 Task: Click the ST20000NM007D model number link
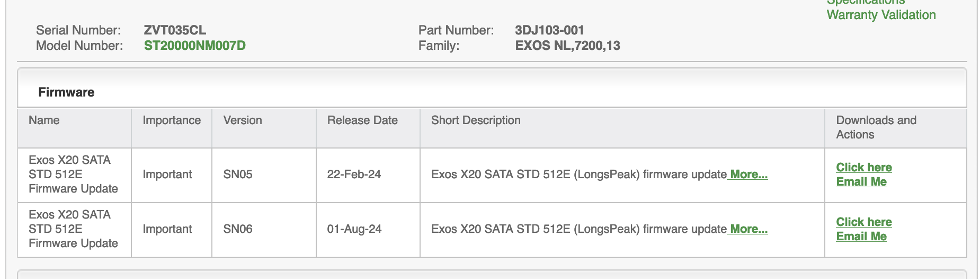pos(194,46)
